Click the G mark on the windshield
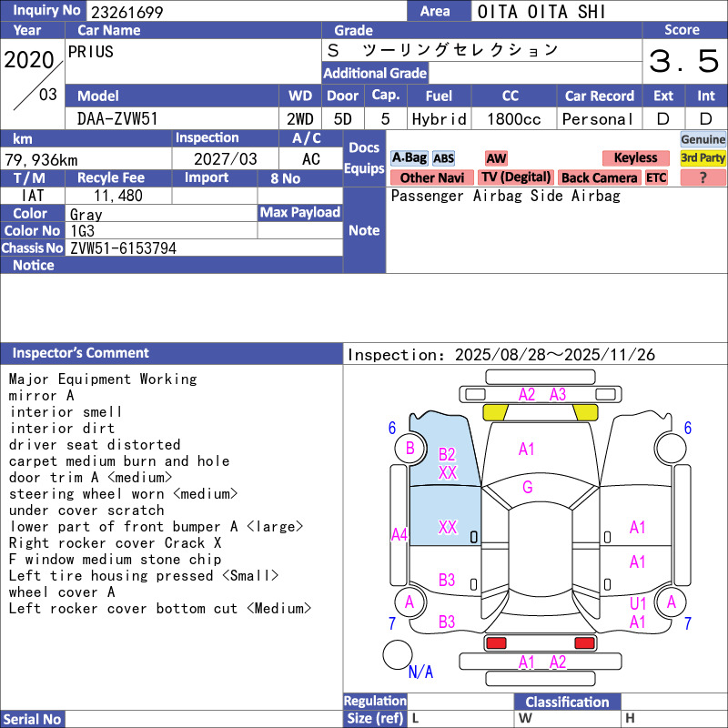The height and width of the screenshot is (728, 728). click(527, 488)
